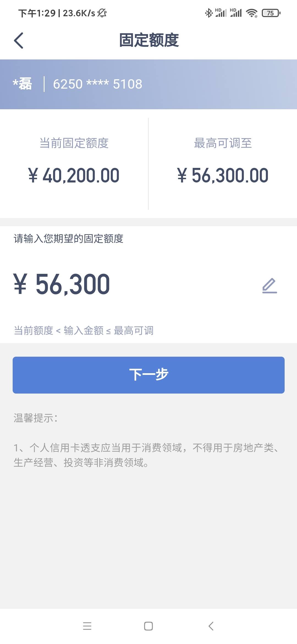The width and height of the screenshot is (297, 644).
Task: Tap the second HD signal bars icon
Action: (236, 13)
